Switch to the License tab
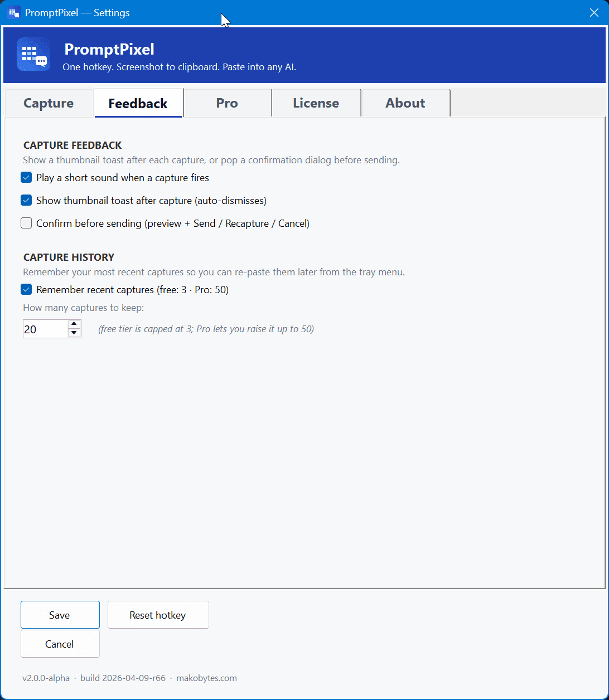This screenshot has width=609, height=700. [316, 103]
